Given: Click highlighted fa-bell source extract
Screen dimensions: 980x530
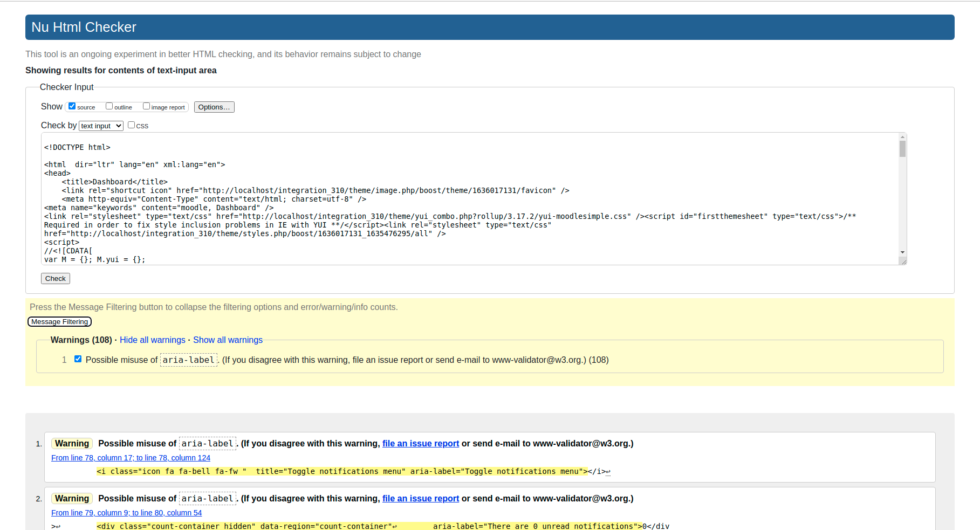Looking at the screenshot, I should 342,471.
